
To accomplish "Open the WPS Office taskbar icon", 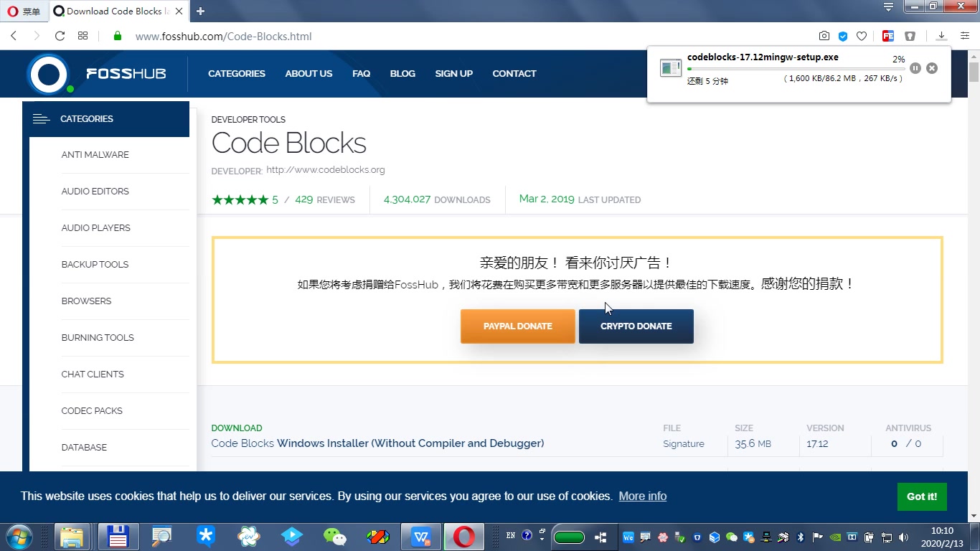I will [421, 537].
